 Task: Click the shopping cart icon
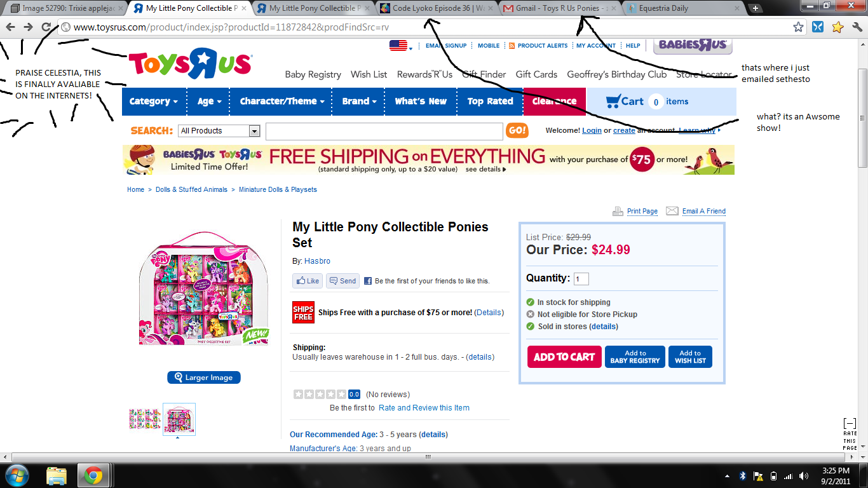click(613, 102)
